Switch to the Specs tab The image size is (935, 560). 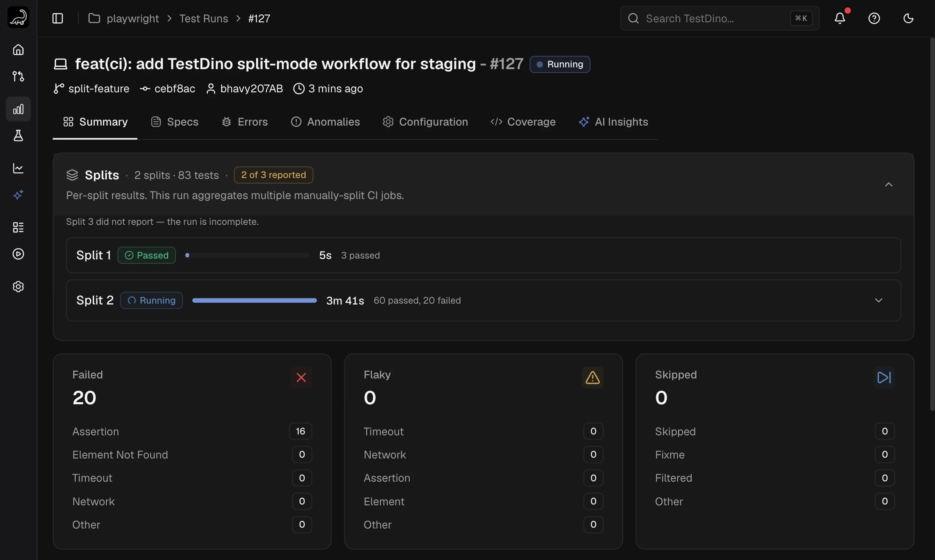(x=175, y=122)
